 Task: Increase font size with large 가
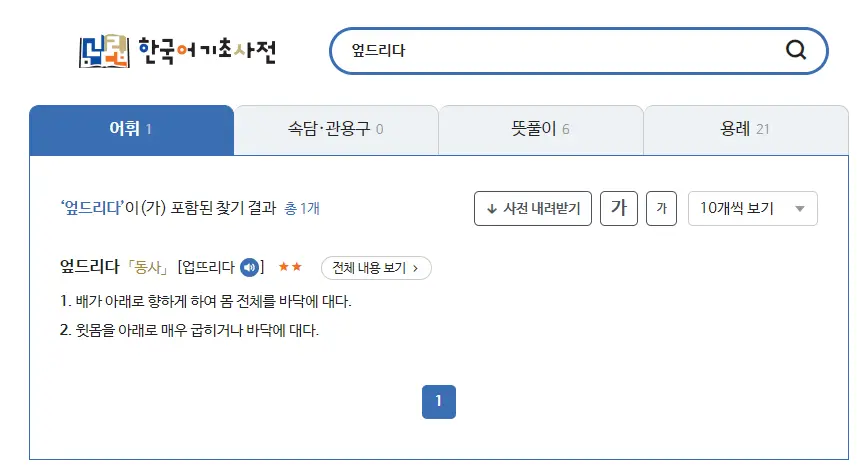(619, 208)
